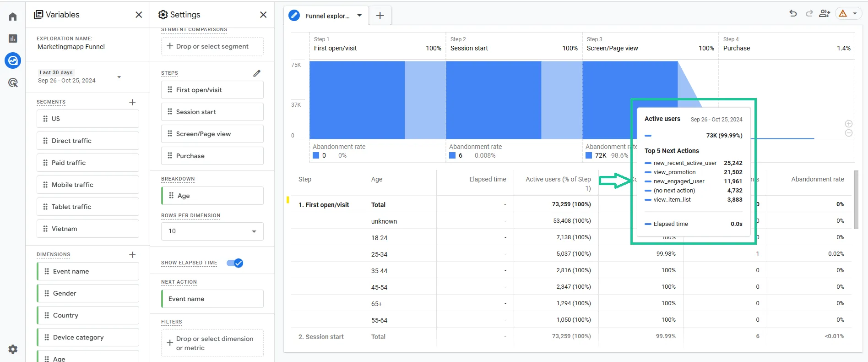Close the Variables panel

[139, 15]
